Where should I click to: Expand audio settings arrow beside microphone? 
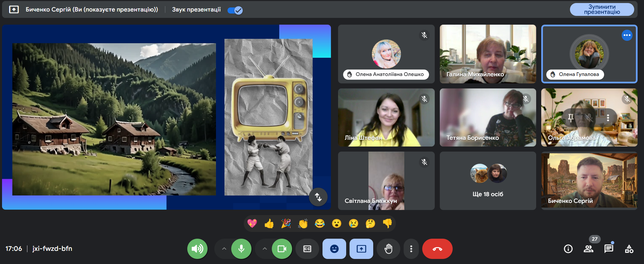coord(224,249)
